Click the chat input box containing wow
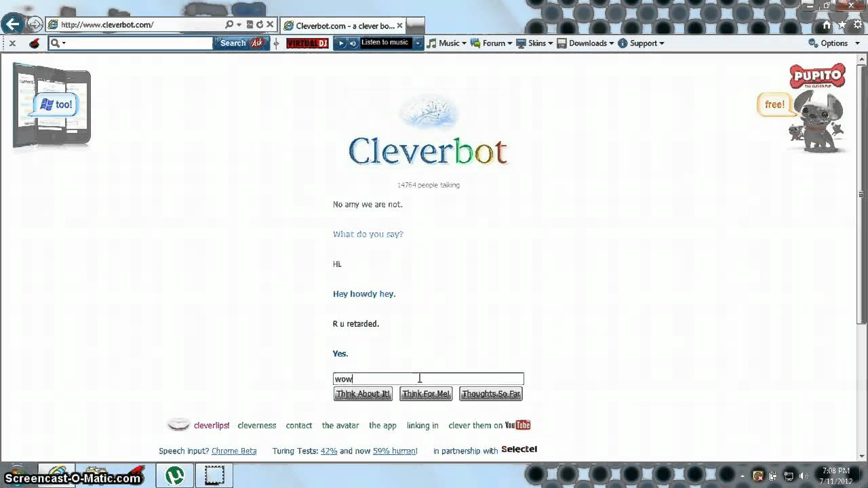868x488 pixels. (429, 379)
